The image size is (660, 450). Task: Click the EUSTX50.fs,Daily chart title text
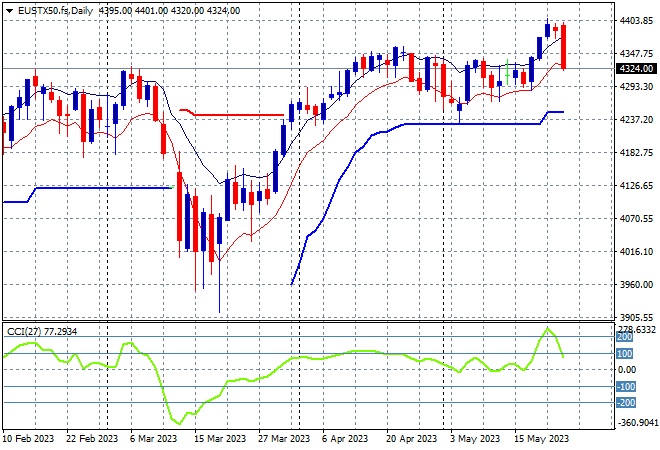55,11
